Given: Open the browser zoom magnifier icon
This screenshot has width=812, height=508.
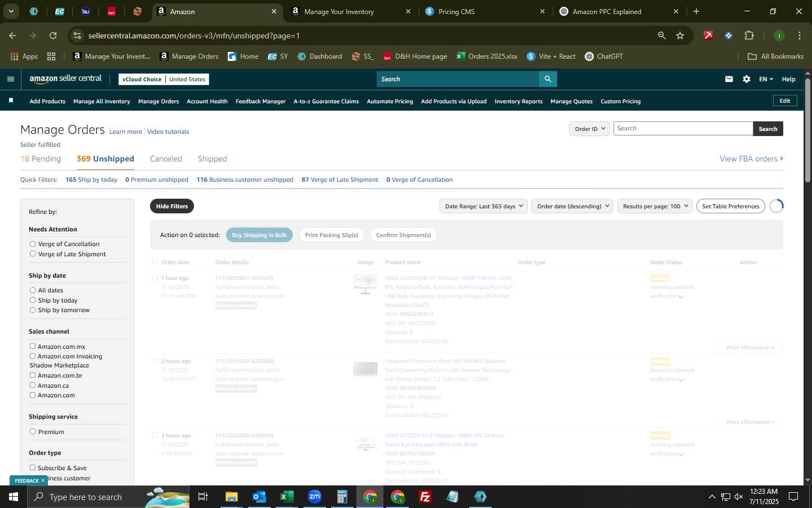Looking at the screenshot, I should coord(661,36).
